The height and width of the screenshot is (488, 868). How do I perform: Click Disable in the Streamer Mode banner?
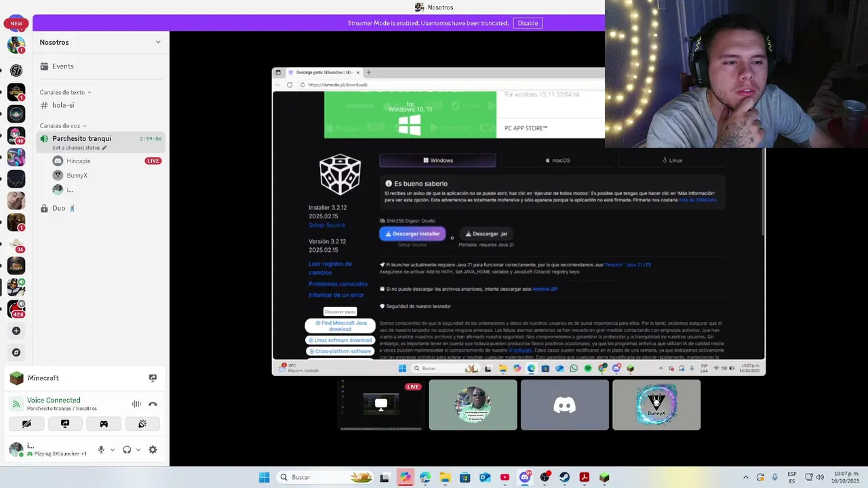click(528, 23)
